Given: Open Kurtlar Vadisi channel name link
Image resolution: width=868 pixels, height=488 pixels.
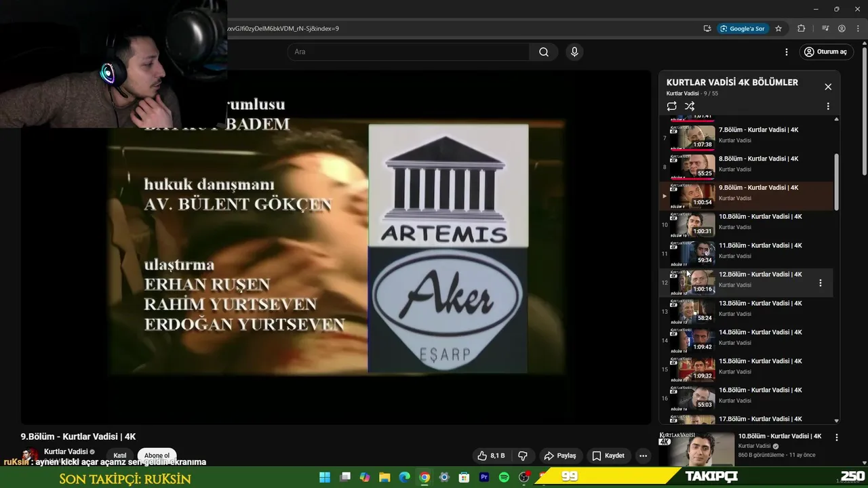Looking at the screenshot, I should (x=66, y=451).
